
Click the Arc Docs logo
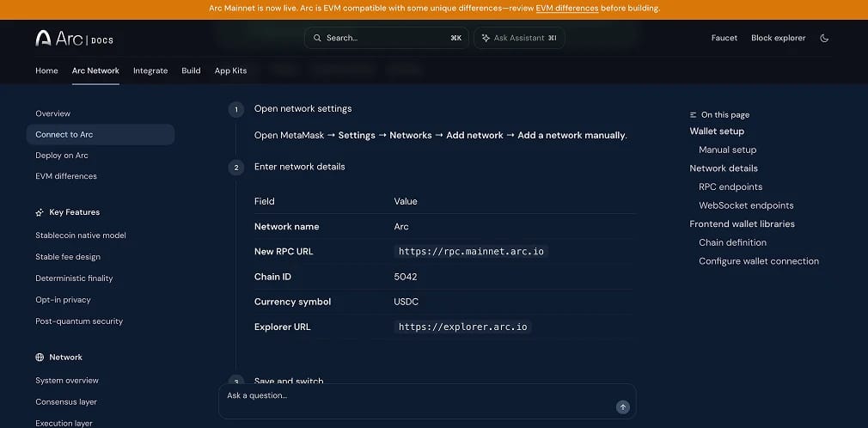[x=74, y=38]
